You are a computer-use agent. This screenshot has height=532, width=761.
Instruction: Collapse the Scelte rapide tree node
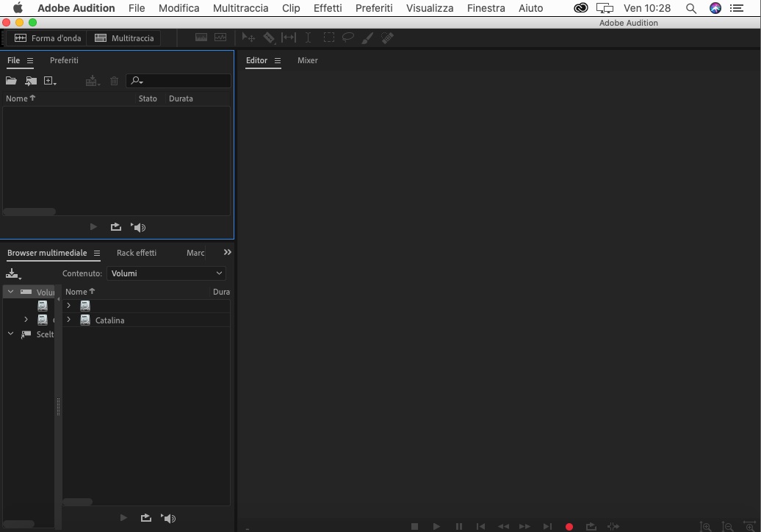11,334
